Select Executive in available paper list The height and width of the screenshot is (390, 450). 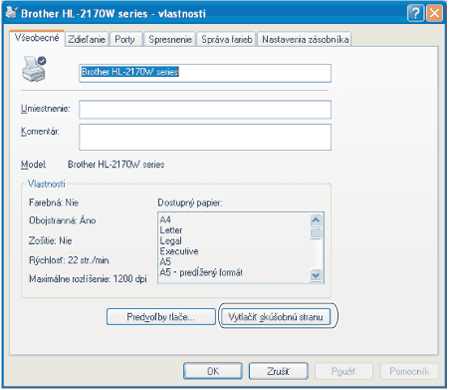coord(179,251)
